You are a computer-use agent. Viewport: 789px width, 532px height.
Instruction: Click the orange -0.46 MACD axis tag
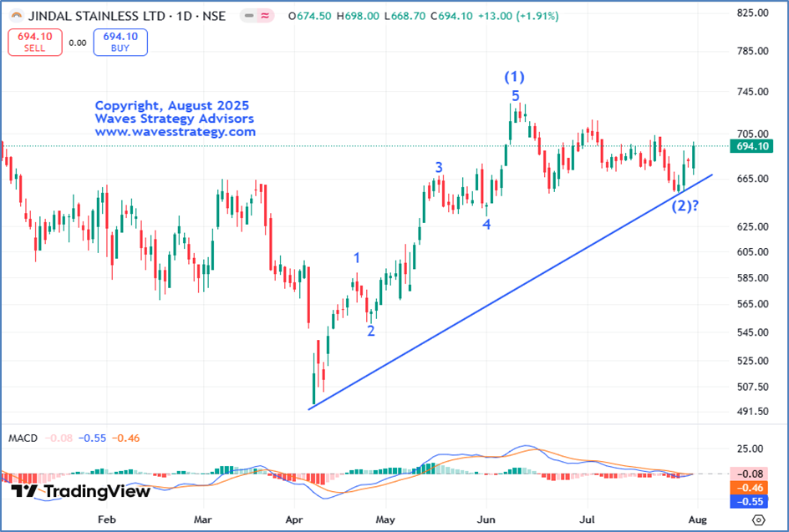pyautogui.click(x=748, y=488)
